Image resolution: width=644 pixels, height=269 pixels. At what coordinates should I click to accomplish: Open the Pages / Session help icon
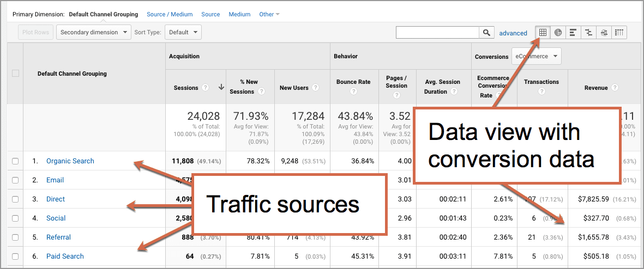click(x=396, y=95)
